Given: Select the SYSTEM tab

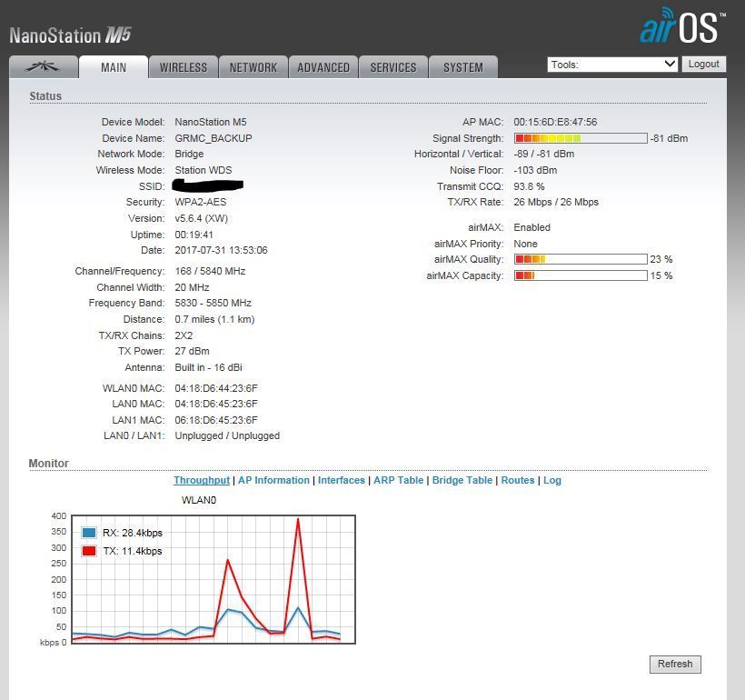Looking at the screenshot, I should click(463, 67).
